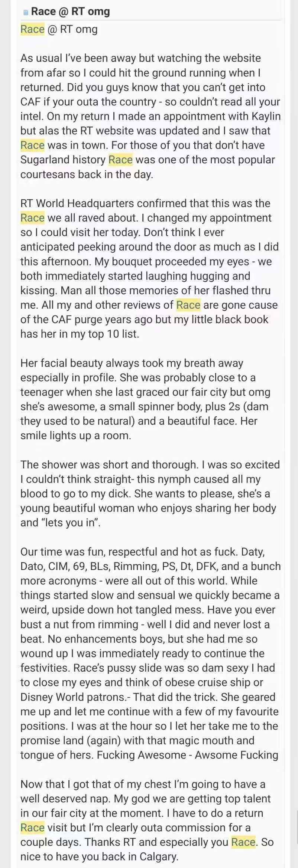Click highlighted "Race" in the line below title

32,29
